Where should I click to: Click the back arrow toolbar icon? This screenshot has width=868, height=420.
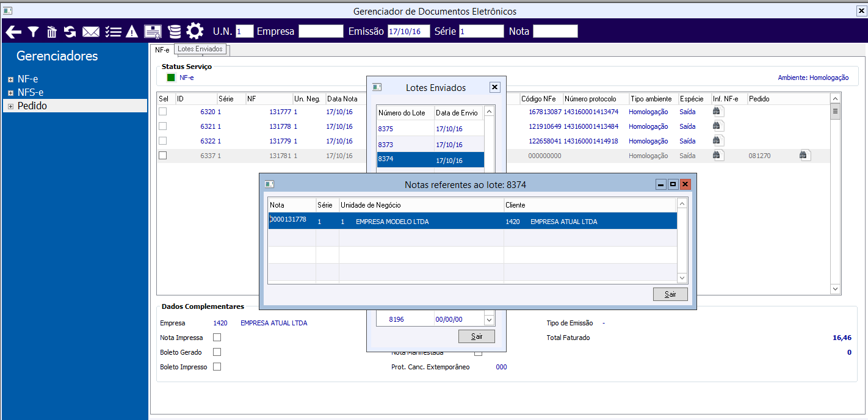click(x=13, y=32)
